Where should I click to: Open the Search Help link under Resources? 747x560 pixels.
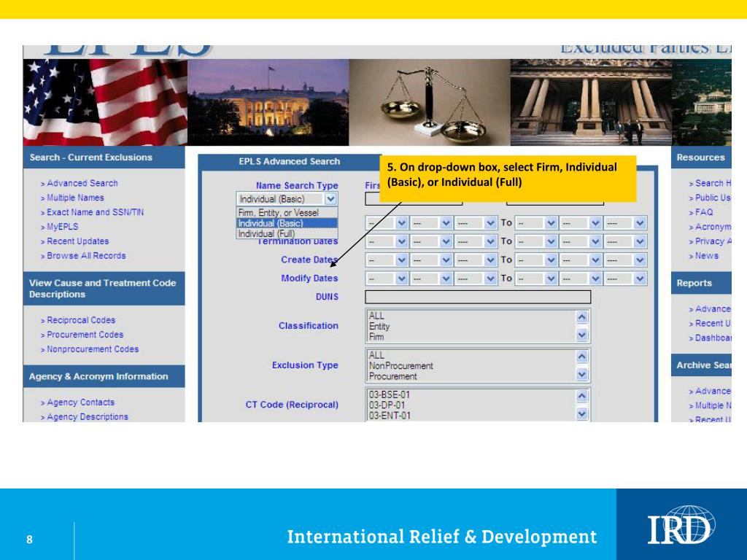[713, 183]
